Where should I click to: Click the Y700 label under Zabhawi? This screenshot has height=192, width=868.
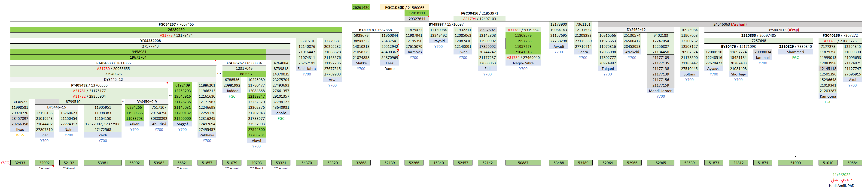(x=207, y=141)
